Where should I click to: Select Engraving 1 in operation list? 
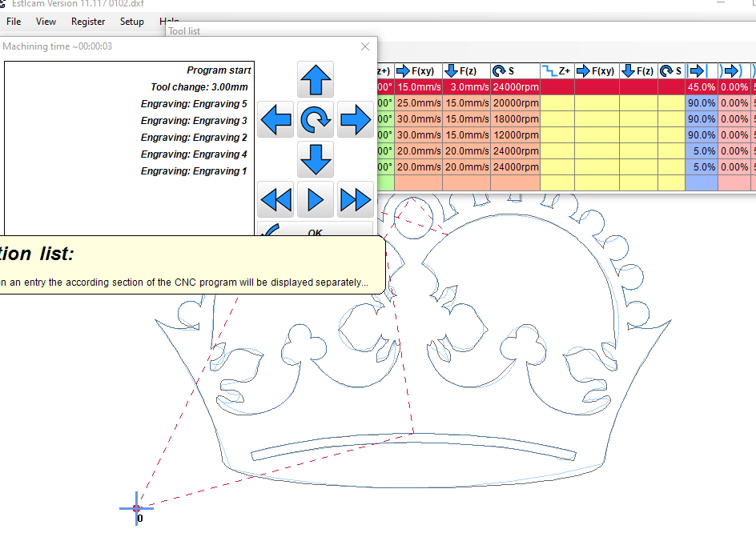pos(194,171)
